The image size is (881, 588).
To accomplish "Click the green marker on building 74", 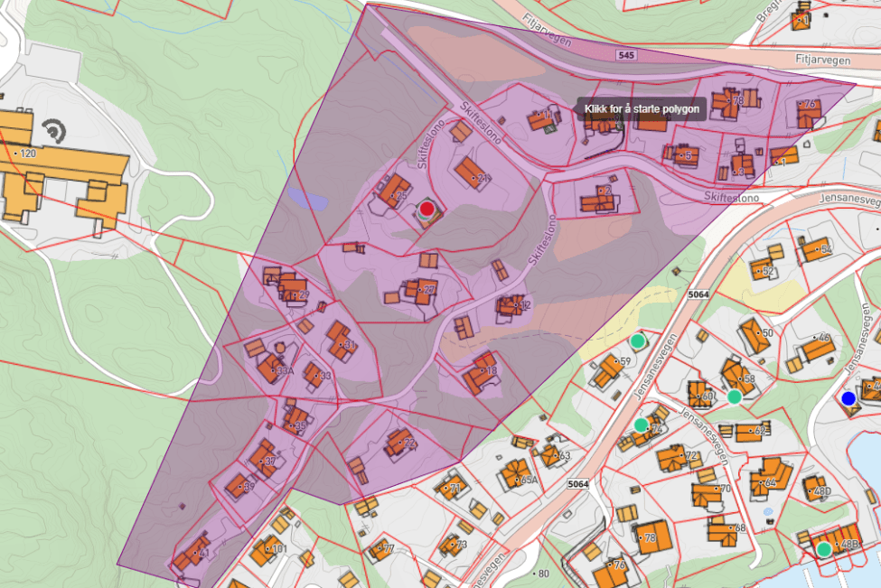I will point(641,425).
